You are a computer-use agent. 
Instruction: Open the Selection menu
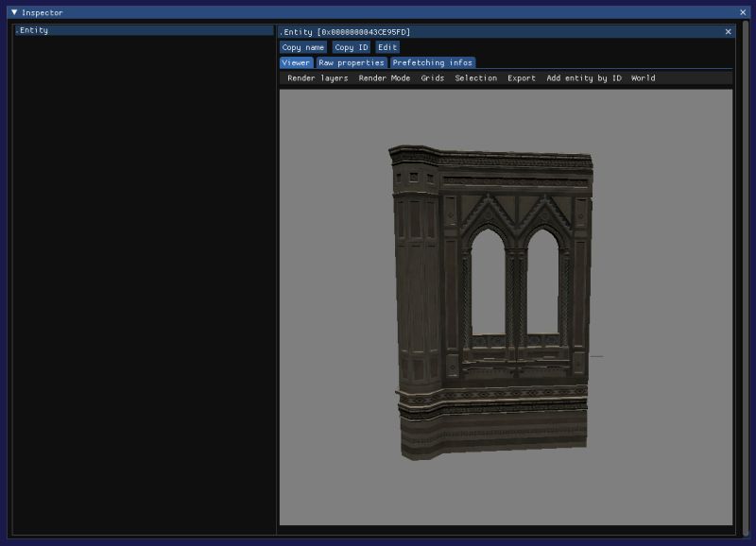click(477, 78)
